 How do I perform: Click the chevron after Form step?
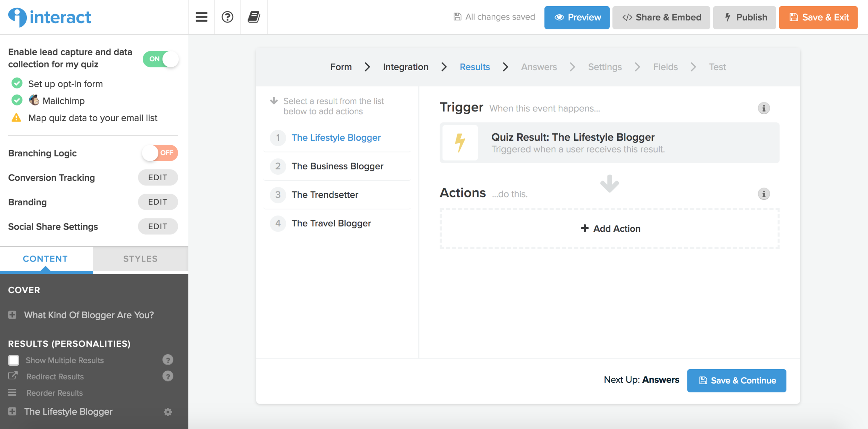[367, 67]
